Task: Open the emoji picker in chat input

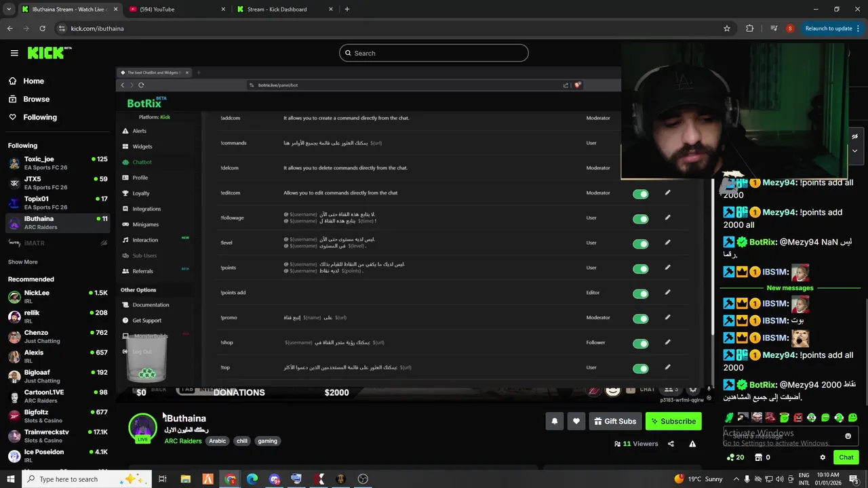Action: [x=848, y=436]
